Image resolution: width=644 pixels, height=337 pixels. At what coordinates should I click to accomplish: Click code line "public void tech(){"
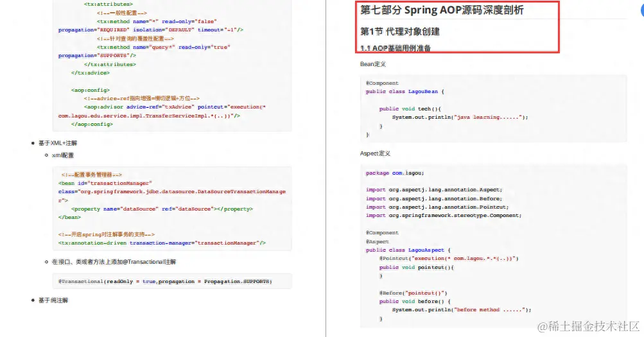coord(410,108)
